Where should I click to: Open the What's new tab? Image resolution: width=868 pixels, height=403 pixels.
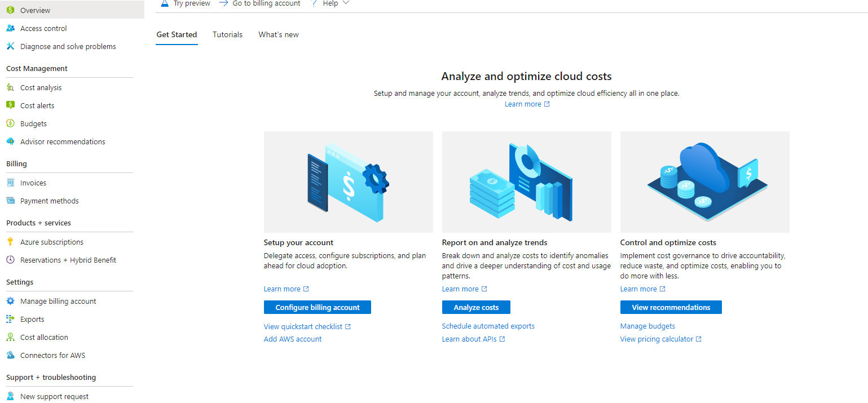coord(279,34)
